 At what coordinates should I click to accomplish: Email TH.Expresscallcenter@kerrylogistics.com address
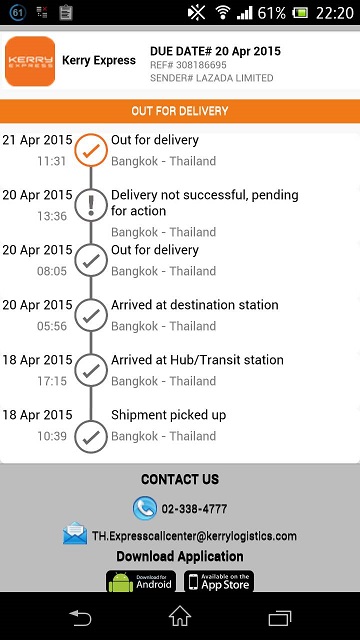coord(194,536)
